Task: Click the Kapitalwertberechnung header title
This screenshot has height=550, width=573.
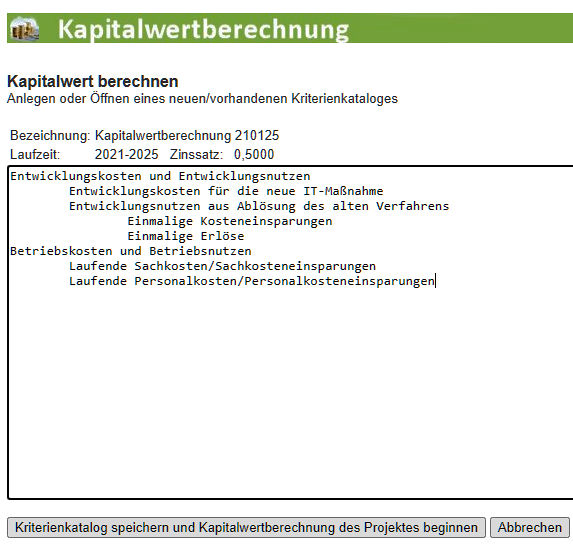Action: (204, 29)
